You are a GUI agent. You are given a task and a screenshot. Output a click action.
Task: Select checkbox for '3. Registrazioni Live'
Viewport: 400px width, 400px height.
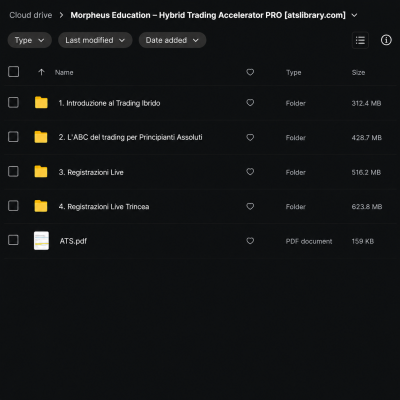click(x=13, y=171)
